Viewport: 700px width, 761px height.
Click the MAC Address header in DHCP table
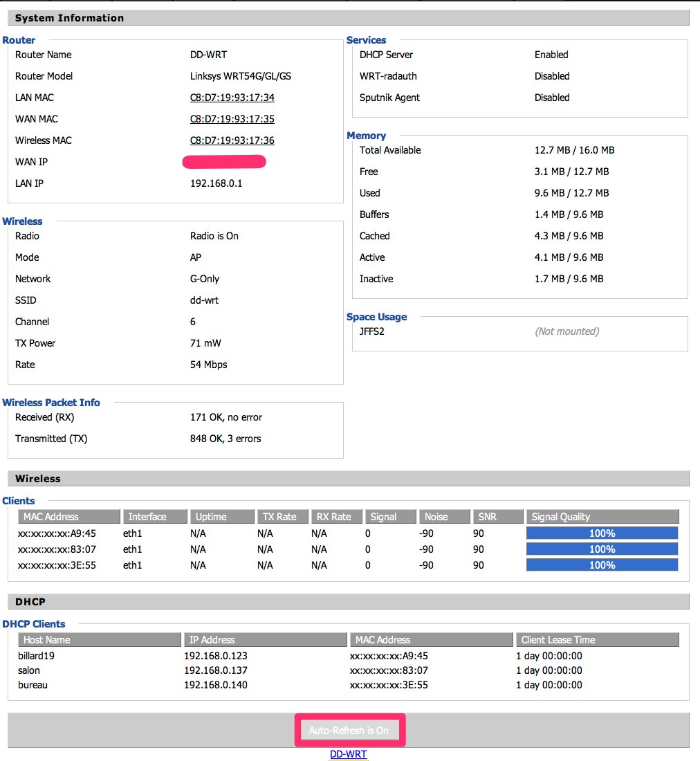(x=431, y=640)
